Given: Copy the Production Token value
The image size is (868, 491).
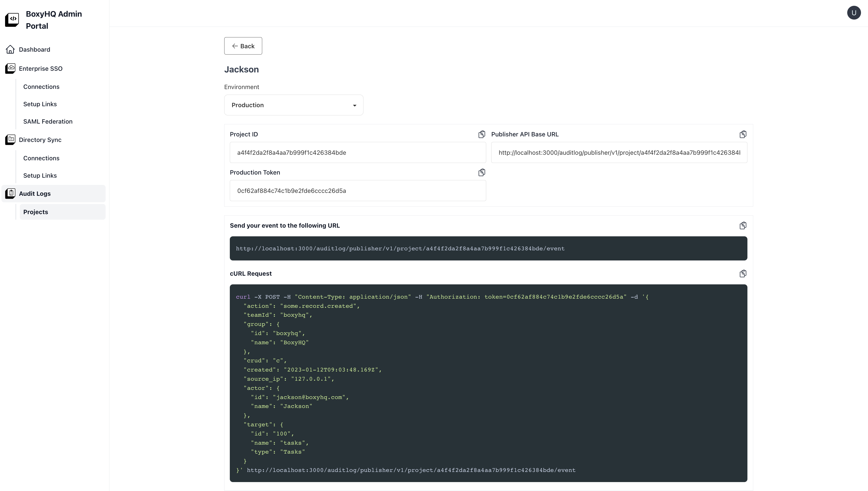Looking at the screenshot, I should click(482, 172).
